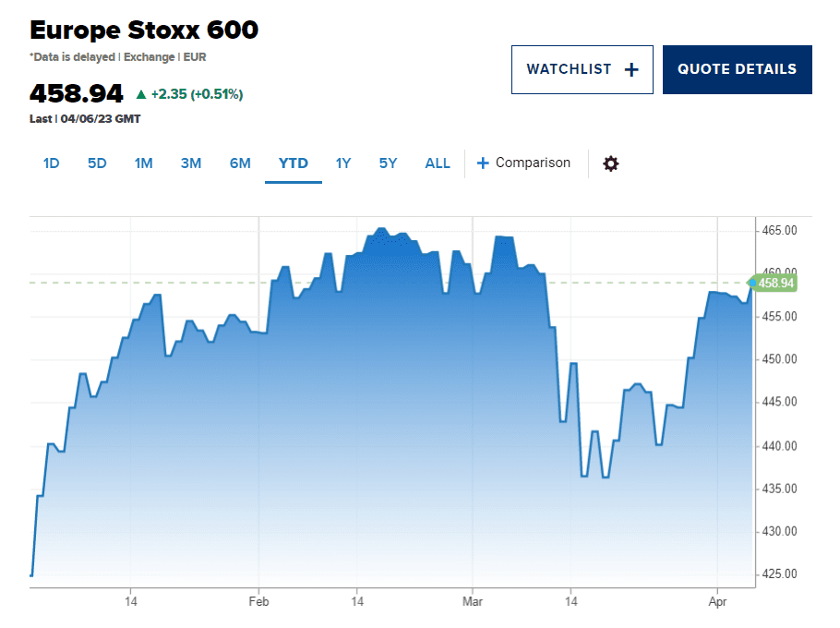
Task: Open the Quote Details page
Action: coord(737,69)
